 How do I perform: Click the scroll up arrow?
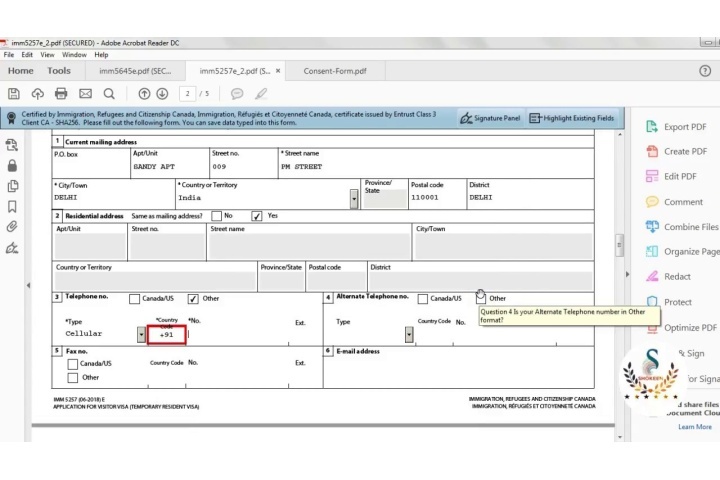(x=620, y=135)
